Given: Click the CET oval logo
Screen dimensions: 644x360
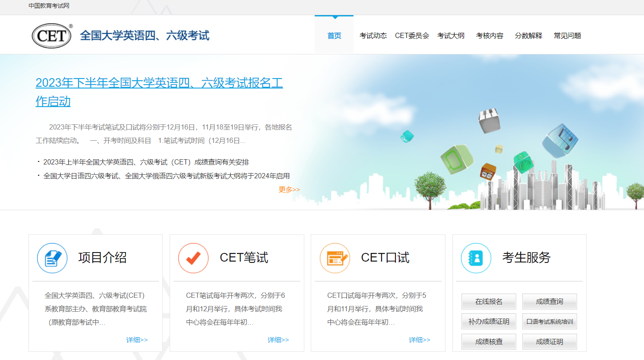Looking at the screenshot, I should (52, 36).
